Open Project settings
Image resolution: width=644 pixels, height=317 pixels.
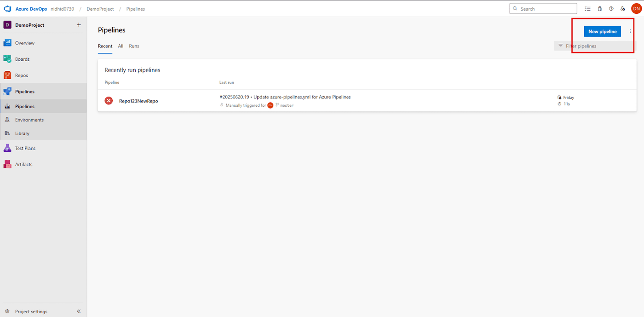click(31, 311)
